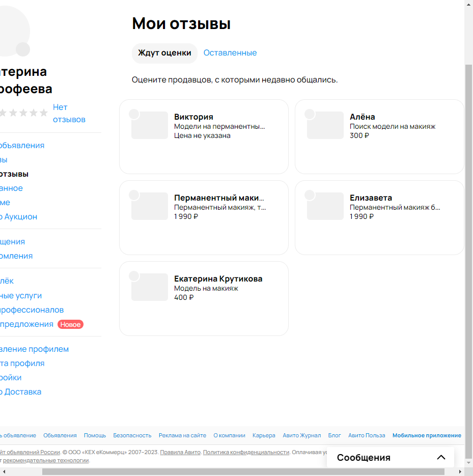Open Авито Польза footer link
Image resolution: width=473 pixels, height=476 pixels.
click(x=367, y=435)
